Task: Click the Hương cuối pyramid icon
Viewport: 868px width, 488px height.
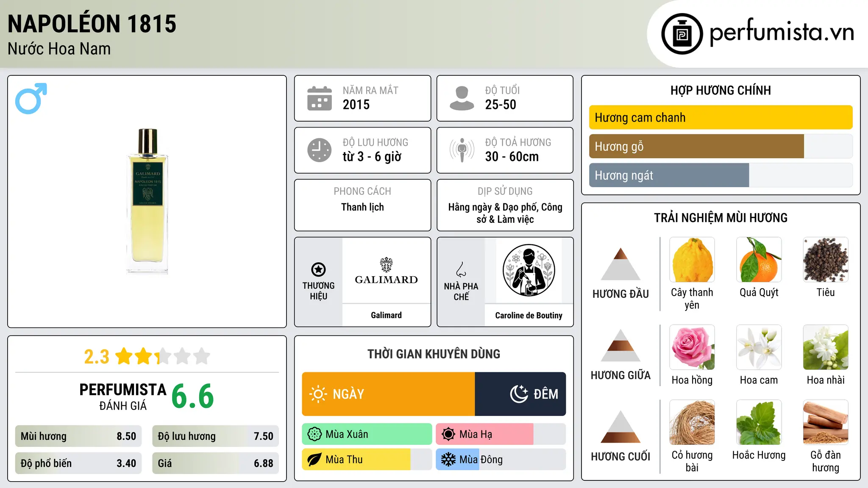Action: 620,427
